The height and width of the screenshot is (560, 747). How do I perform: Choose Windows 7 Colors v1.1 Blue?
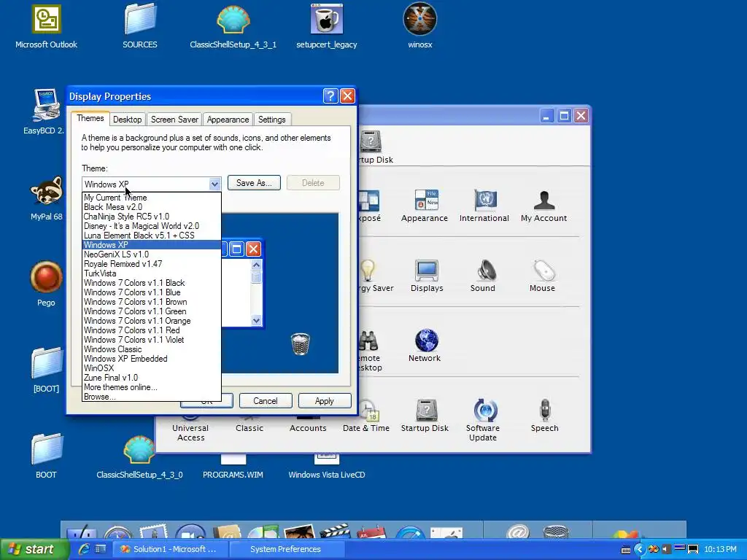click(152, 292)
